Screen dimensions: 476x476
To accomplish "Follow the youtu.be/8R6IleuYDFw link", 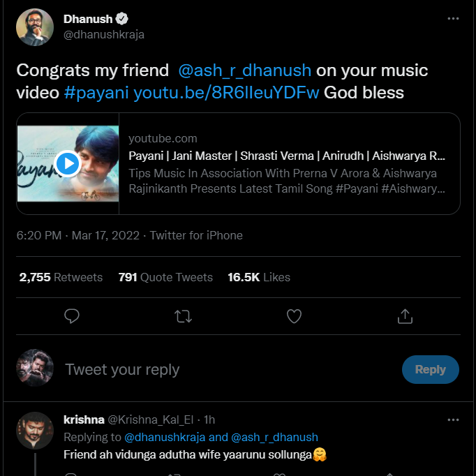I will pyautogui.click(x=226, y=92).
